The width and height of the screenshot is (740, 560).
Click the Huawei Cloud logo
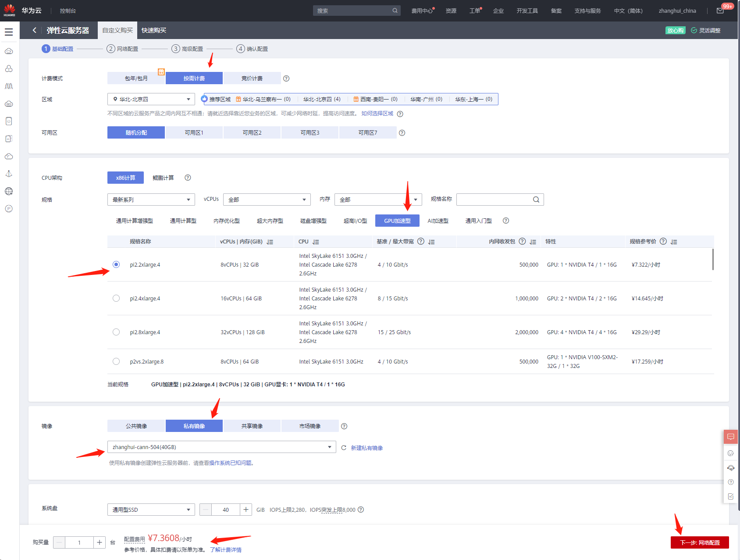pyautogui.click(x=9, y=11)
